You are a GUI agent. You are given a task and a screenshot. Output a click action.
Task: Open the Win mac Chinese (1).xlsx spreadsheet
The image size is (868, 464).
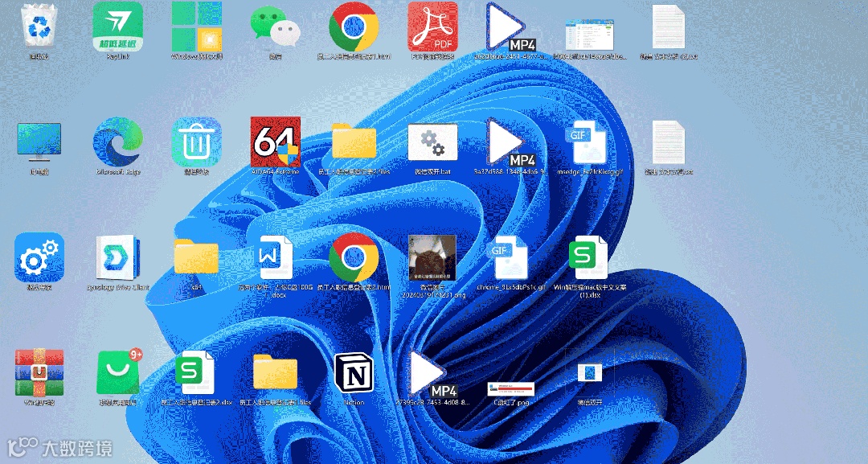click(x=590, y=257)
